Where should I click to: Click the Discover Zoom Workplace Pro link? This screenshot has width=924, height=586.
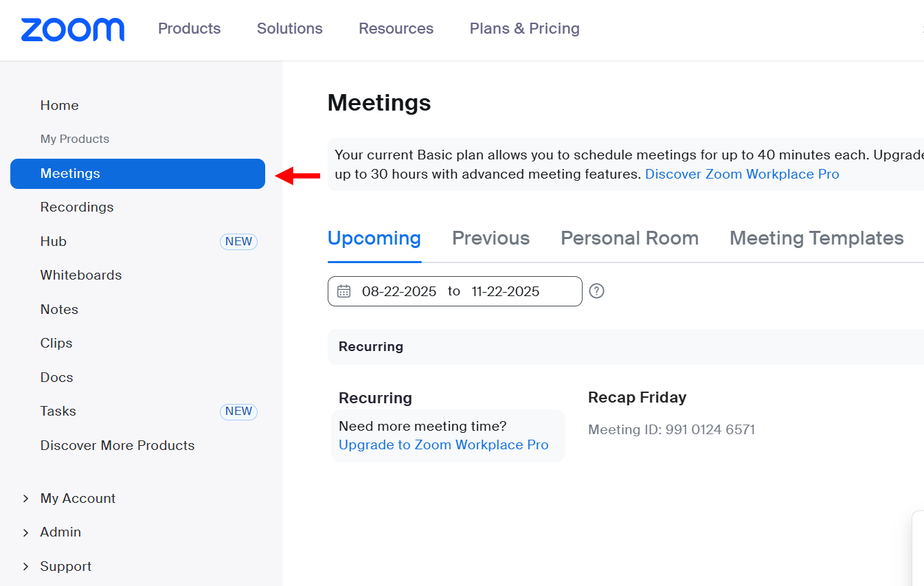tap(742, 174)
